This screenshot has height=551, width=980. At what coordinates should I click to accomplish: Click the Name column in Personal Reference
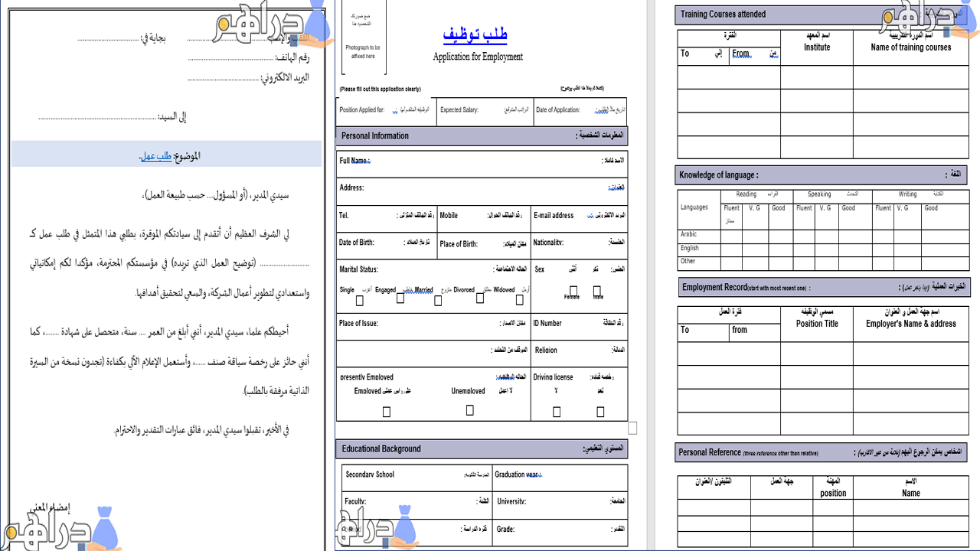pos(911,494)
